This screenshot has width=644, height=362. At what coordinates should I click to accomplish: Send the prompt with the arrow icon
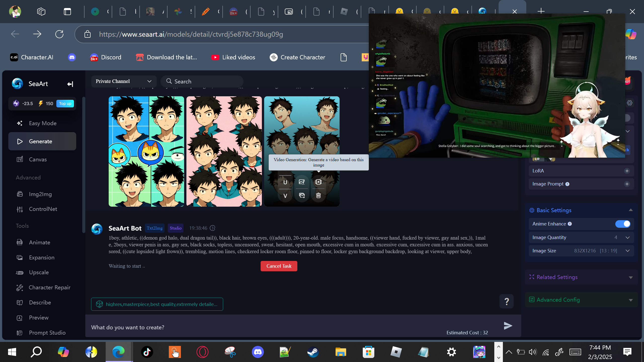point(508,326)
